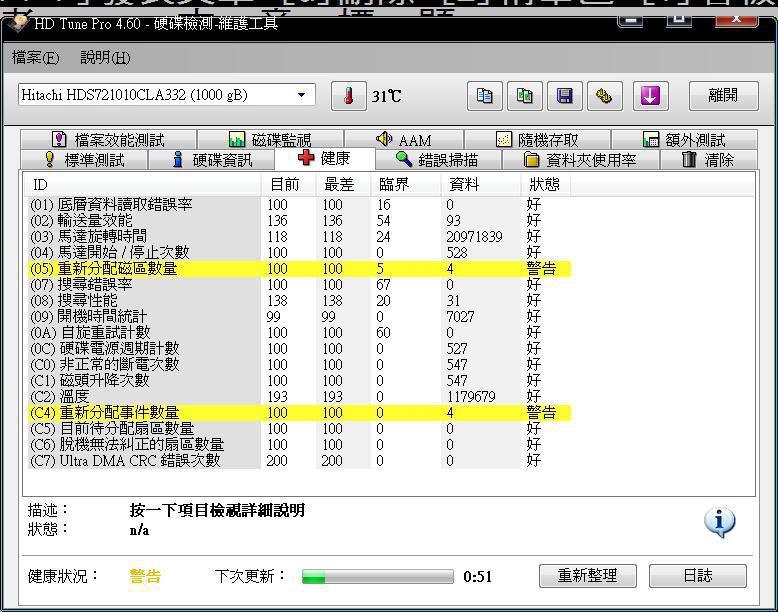
Task: Select highlighted row (05) 重新分配磁區數量
Action: pyautogui.click(x=299, y=269)
